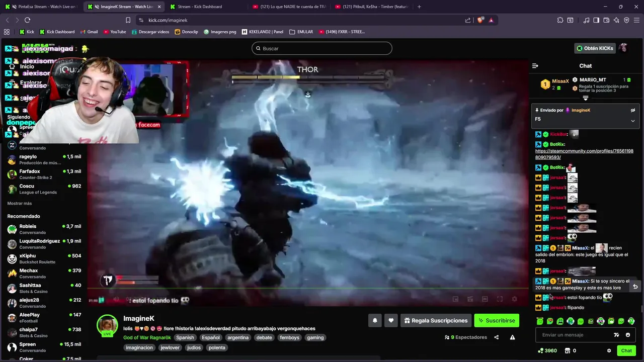Reply to MisaaX message arrow icon

tap(635, 286)
